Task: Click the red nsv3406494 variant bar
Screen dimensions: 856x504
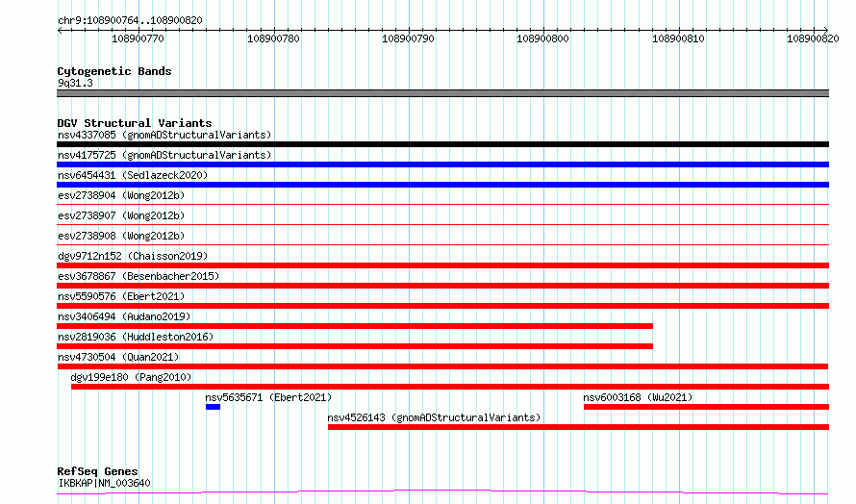Action: point(355,326)
